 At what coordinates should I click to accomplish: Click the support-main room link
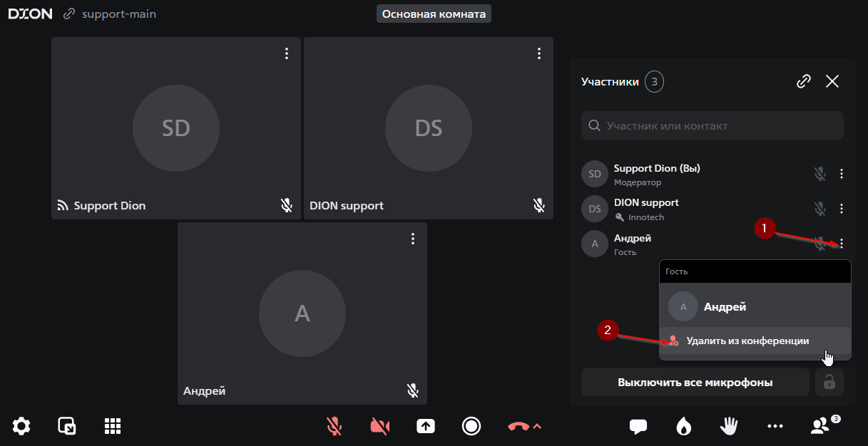pos(118,14)
